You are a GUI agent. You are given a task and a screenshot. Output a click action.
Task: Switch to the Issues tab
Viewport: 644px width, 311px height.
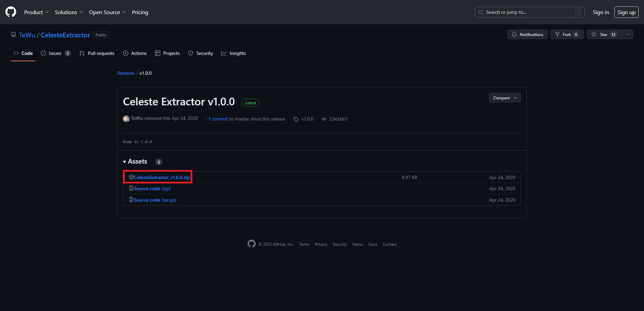tap(56, 53)
